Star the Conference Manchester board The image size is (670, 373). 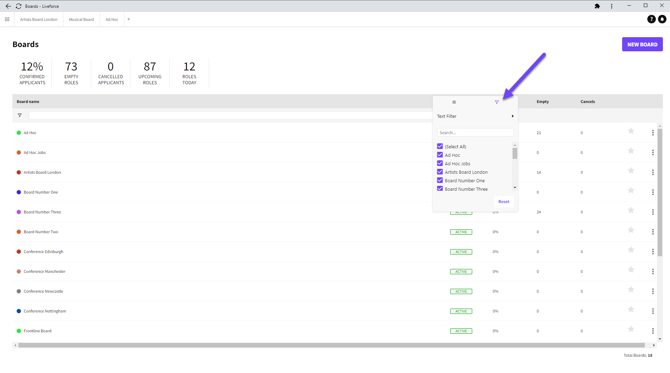coord(631,270)
